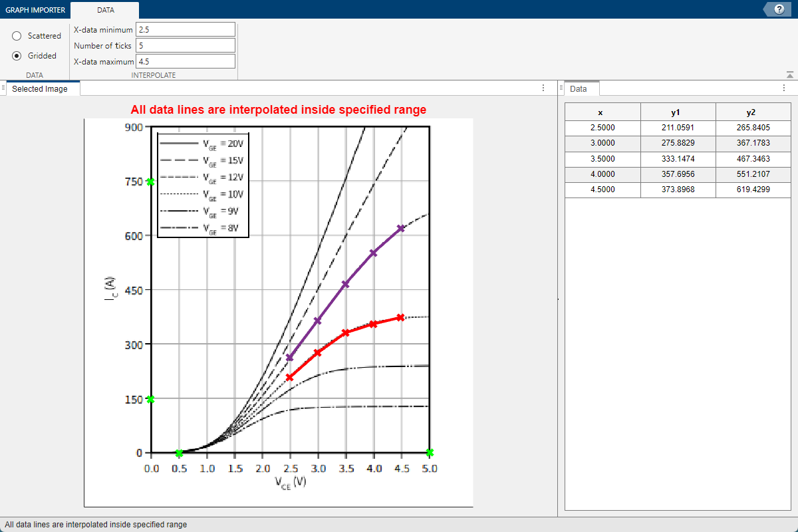
Task: Click the Number of ticks input field
Action: [186, 45]
